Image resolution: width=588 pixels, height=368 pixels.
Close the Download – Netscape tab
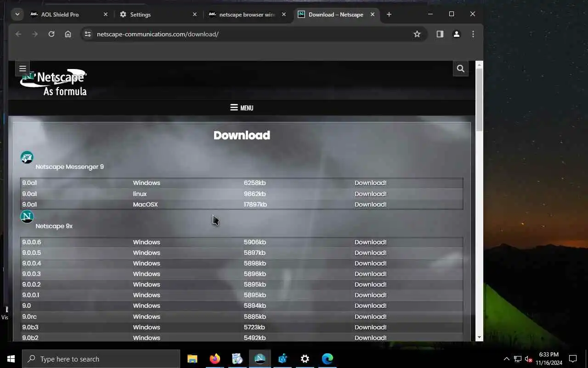pyautogui.click(x=372, y=14)
